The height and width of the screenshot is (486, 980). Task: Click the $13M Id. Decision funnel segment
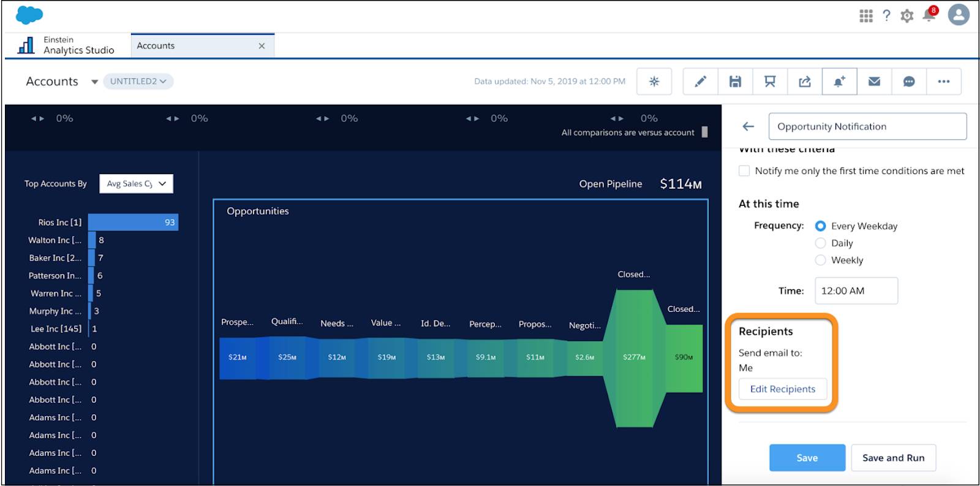[x=436, y=357]
